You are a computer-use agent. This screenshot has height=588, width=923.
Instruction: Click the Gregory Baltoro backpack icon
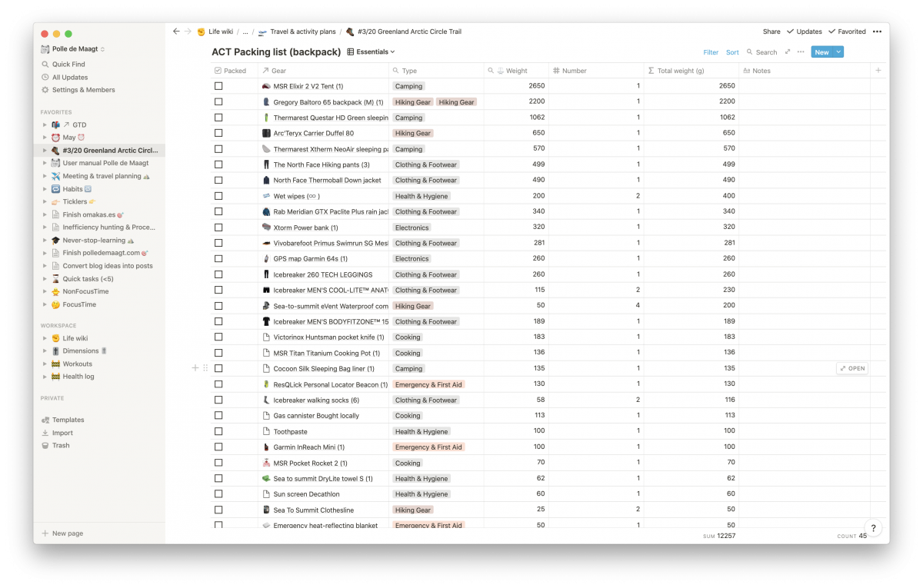pos(266,101)
